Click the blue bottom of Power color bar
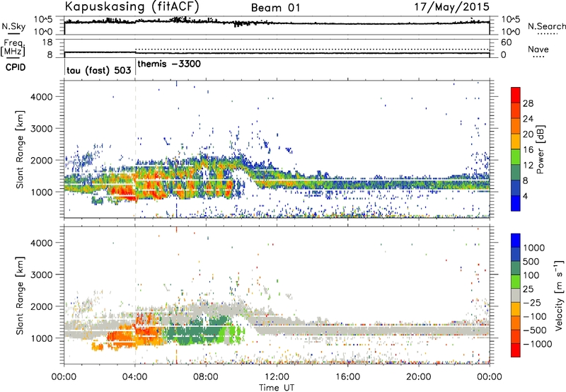Viewport: 566px width, 392px height. pyautogui.click(x=516, y=203)
